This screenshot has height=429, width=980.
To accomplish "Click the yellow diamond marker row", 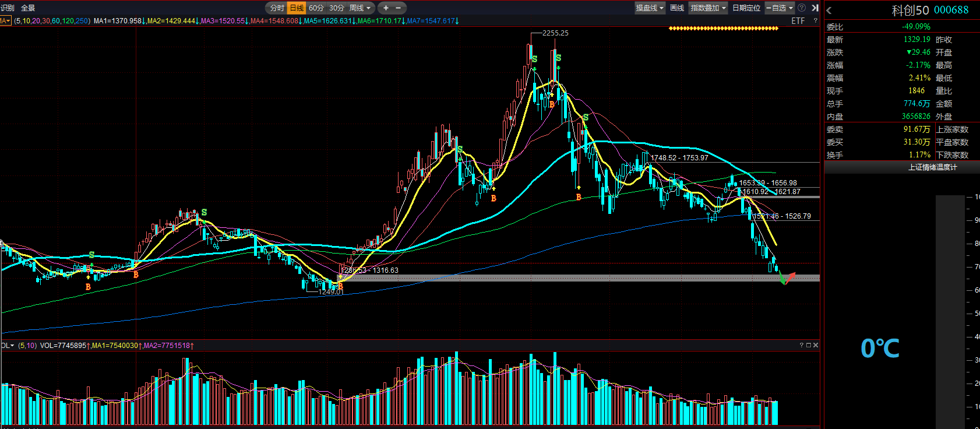I will (724, 28).
